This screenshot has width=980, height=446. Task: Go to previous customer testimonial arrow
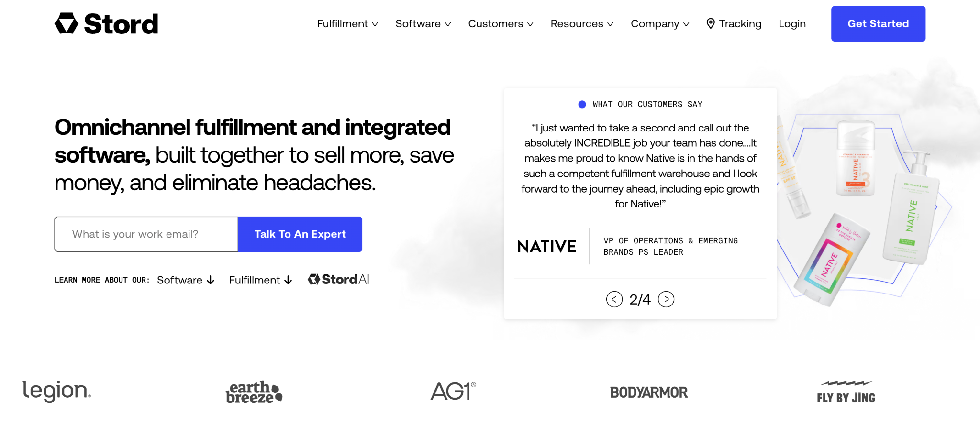tap(614, 299)
